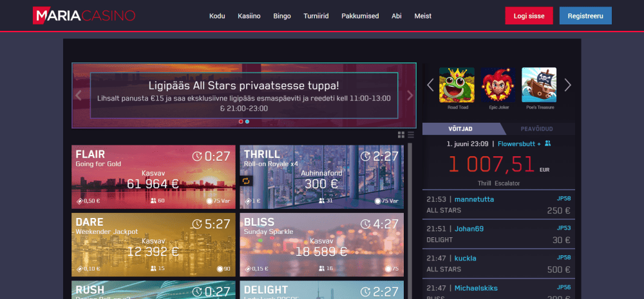Click the 1 007,51 jackpot amount
This screenshot has width=644, height=299.
coord(491,164)
